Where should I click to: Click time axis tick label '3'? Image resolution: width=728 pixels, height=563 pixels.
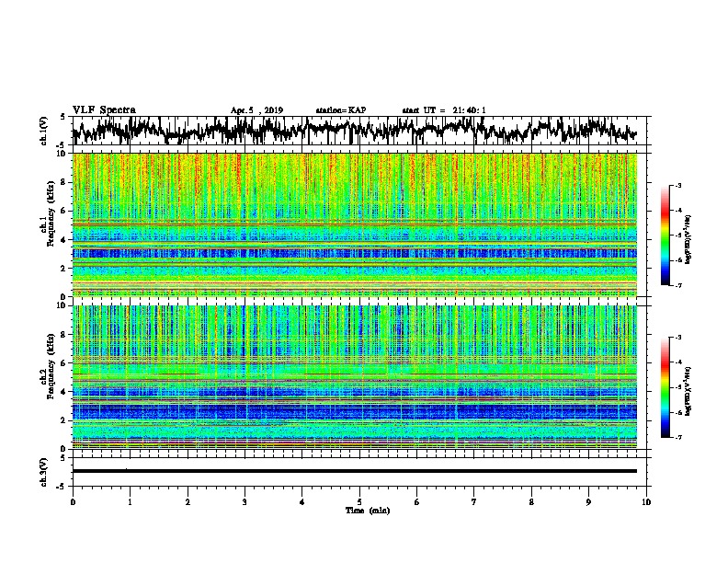click(245, 502)
